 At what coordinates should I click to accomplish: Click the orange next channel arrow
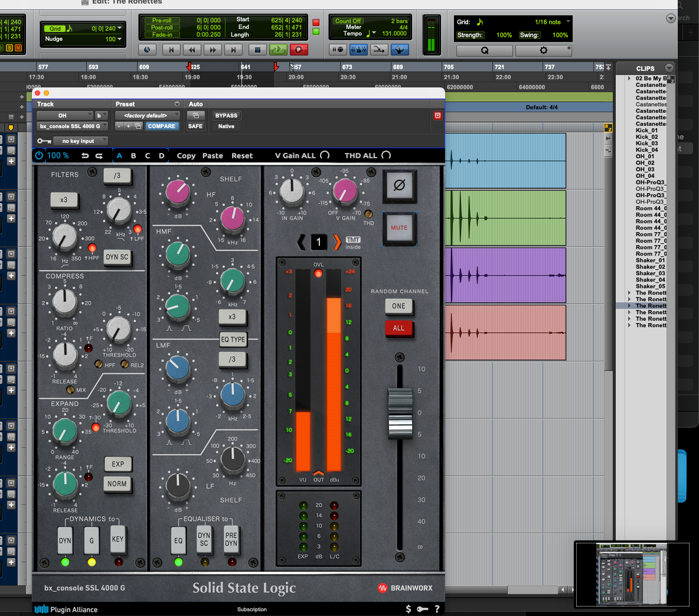tap(337, 242)
